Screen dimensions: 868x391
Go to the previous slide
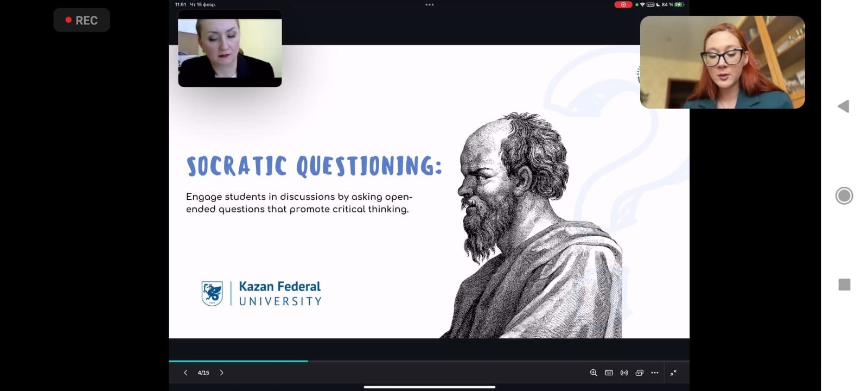click(186, 373)
